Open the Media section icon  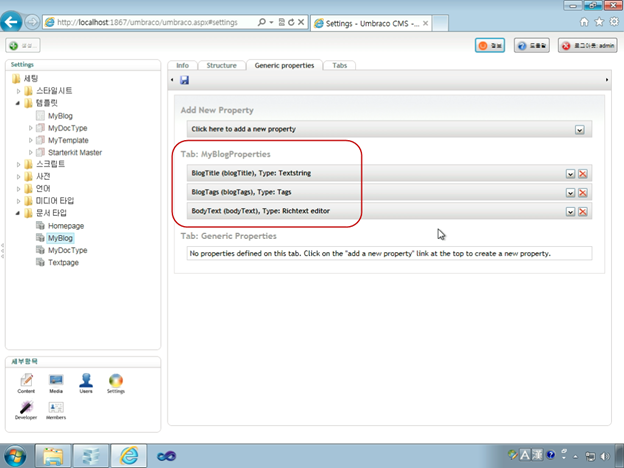[x=56, y=384]
